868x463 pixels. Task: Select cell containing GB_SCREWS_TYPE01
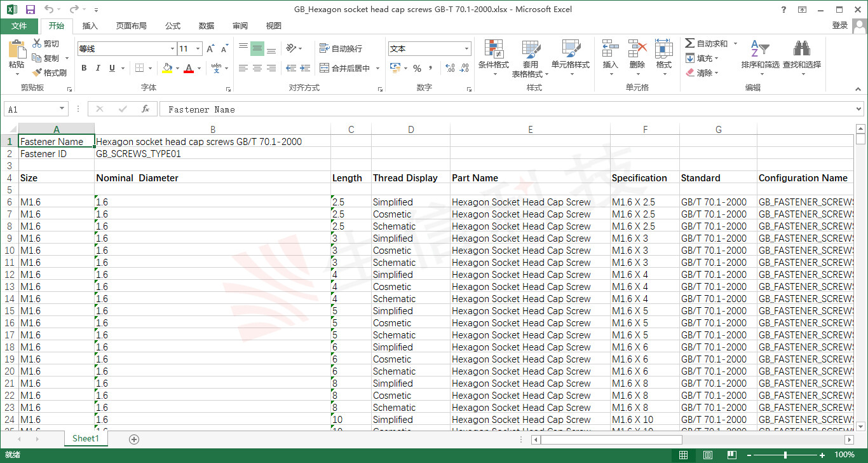[x=212, y=154]
